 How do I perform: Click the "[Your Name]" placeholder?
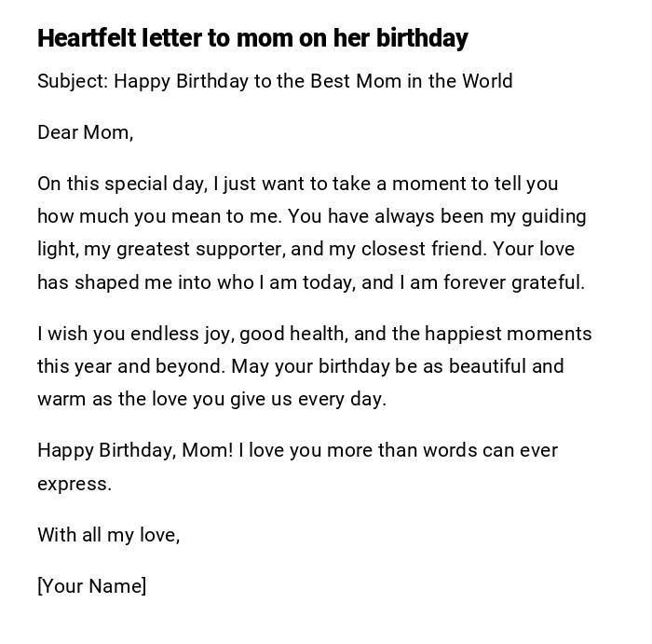92,586
